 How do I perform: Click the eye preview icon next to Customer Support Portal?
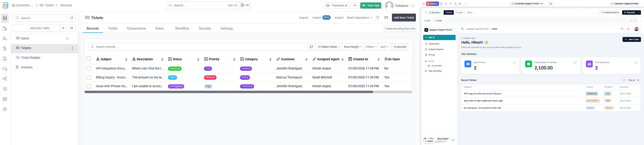[551, 4]
